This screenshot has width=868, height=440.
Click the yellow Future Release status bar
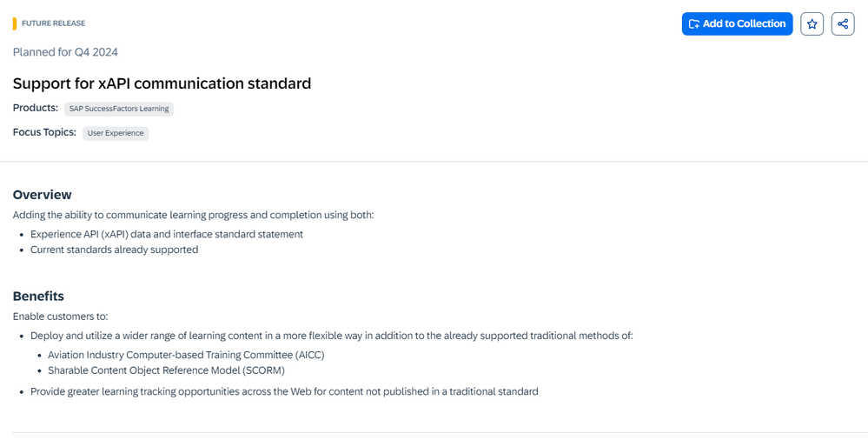click(x=15, y=23)
